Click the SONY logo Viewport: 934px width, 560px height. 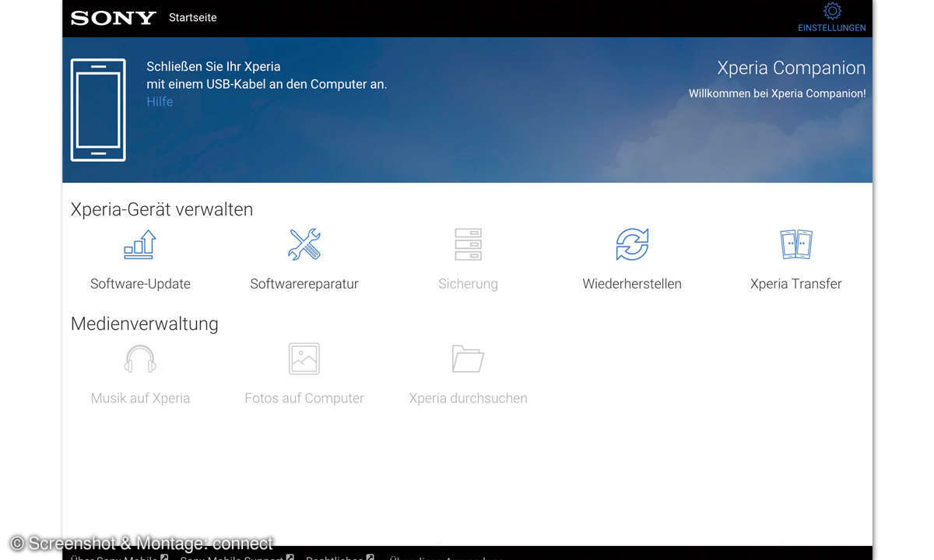(114, 18)
